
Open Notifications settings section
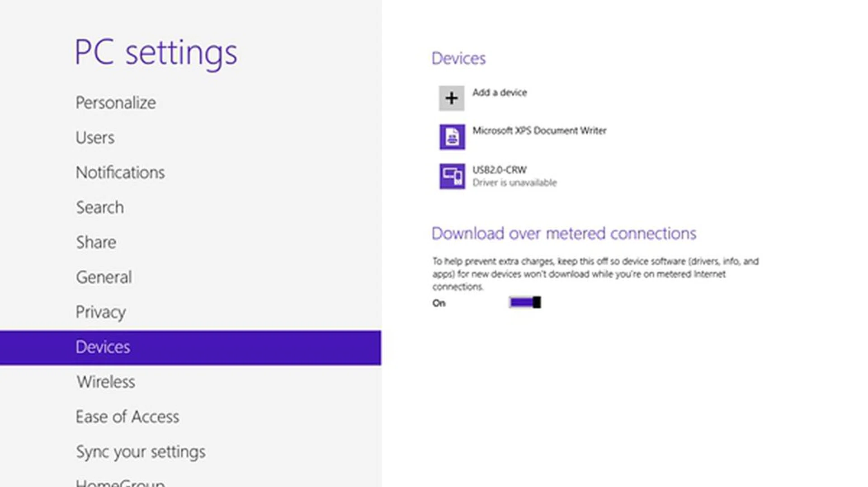tap(120, 173)
